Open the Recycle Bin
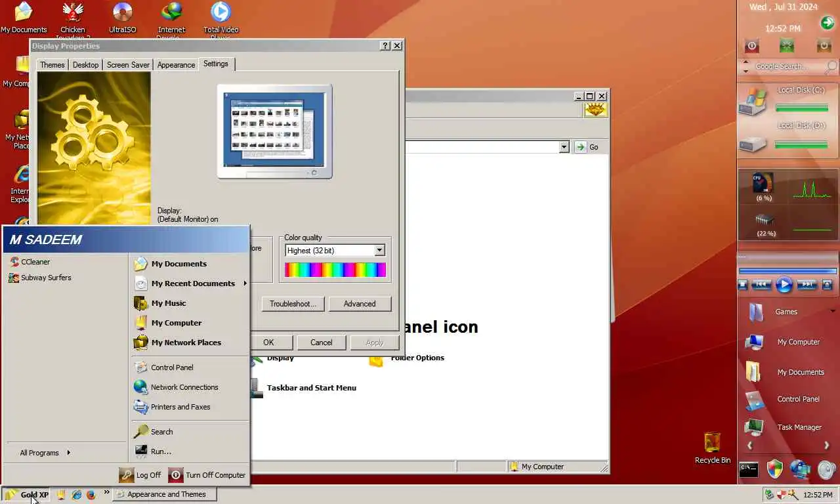The image size is (840, 504). point(713,448)
